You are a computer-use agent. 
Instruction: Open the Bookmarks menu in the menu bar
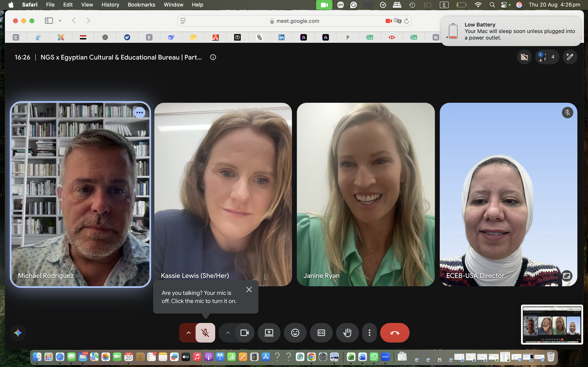click(141, 5)
